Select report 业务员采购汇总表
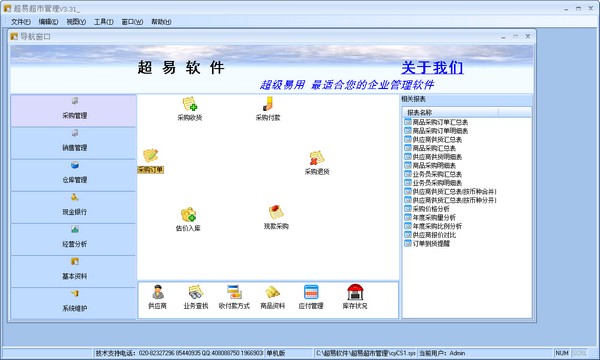Viewport: 600px width, 360px height. point(433,174)
